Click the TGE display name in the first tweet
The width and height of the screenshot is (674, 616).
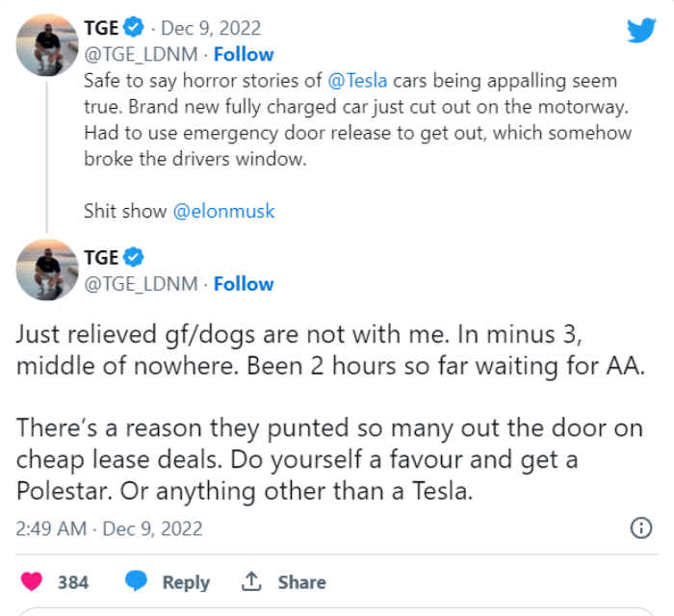point(101,28)
